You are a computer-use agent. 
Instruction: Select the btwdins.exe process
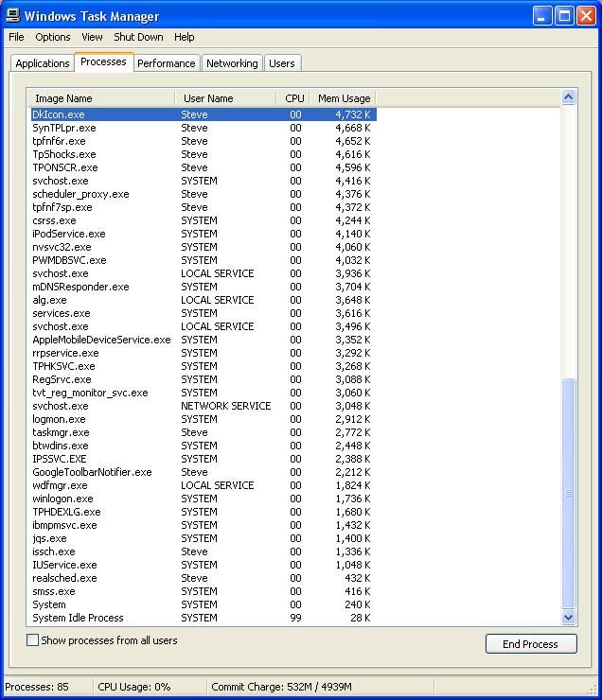(204, 446)
